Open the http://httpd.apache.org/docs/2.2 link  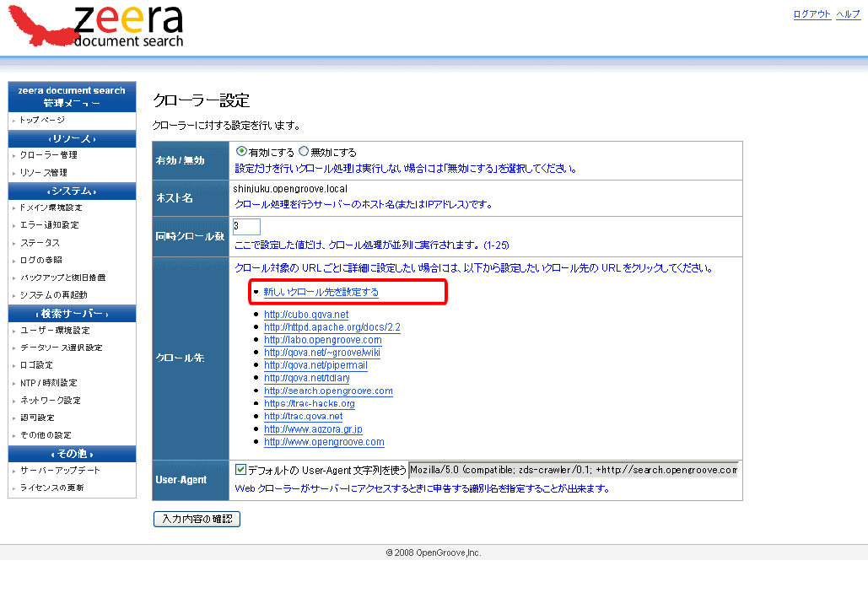[x=332, y=327]
